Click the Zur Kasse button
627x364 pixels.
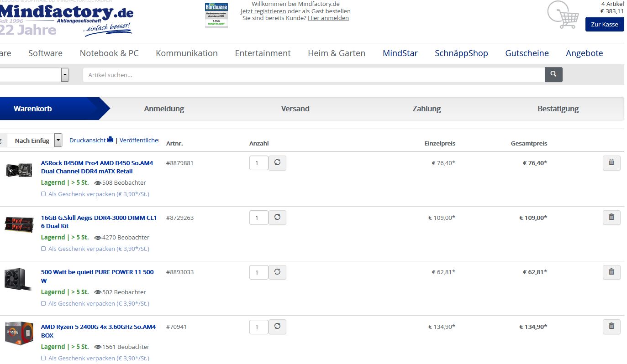pyautogui.click(x=604, y=24)
